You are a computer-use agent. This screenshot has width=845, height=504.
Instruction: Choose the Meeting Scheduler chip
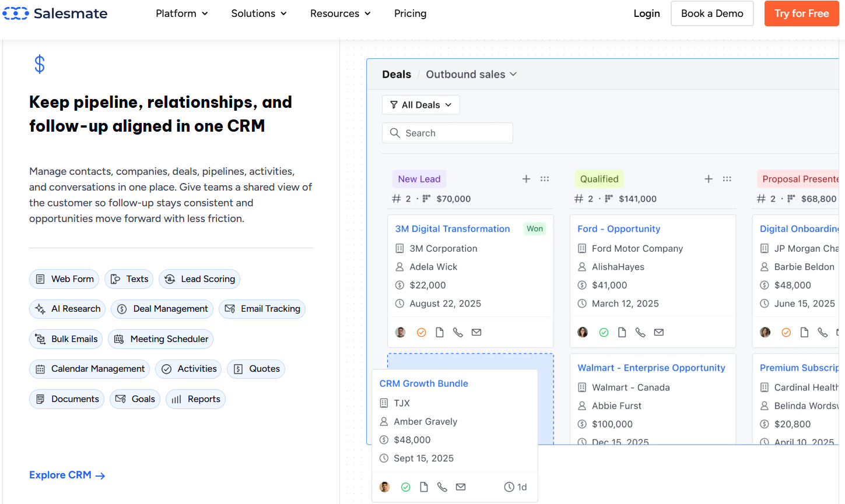pos(160,339)
